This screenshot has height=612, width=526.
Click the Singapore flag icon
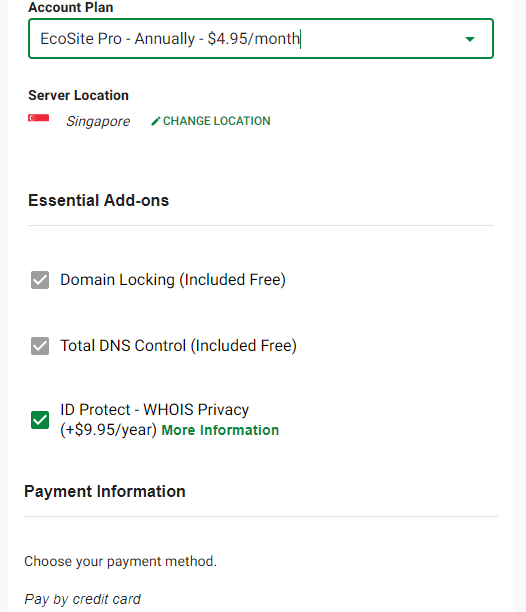click(39, 120)
